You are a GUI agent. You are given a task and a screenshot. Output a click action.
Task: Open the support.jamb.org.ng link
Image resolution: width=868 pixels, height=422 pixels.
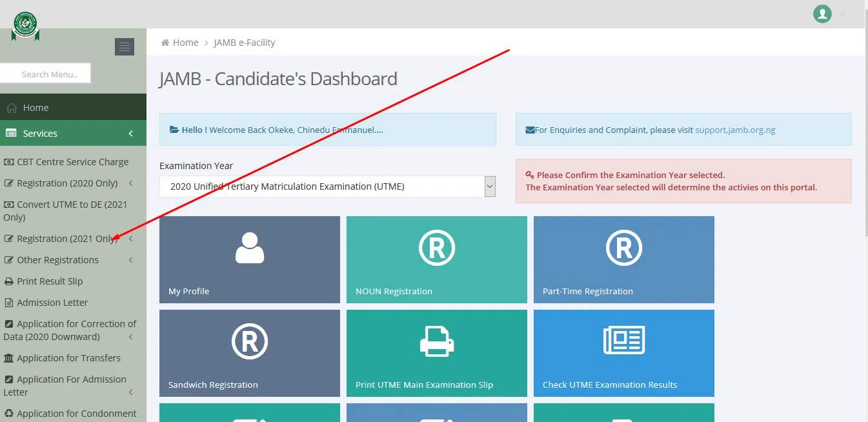(735, 130)
